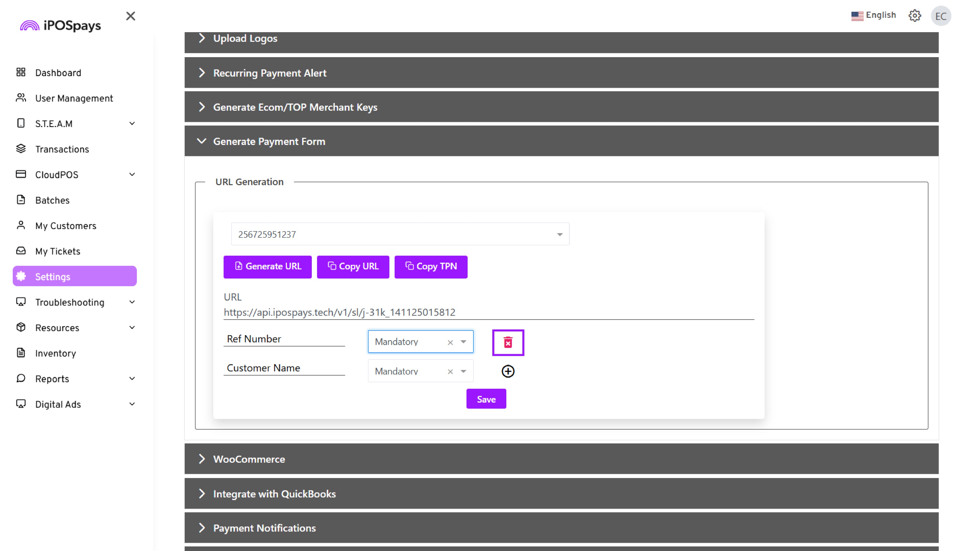This screenshot has height=551, width=980.
Task: Click the Generate URL button
Action: click(267, 267)
